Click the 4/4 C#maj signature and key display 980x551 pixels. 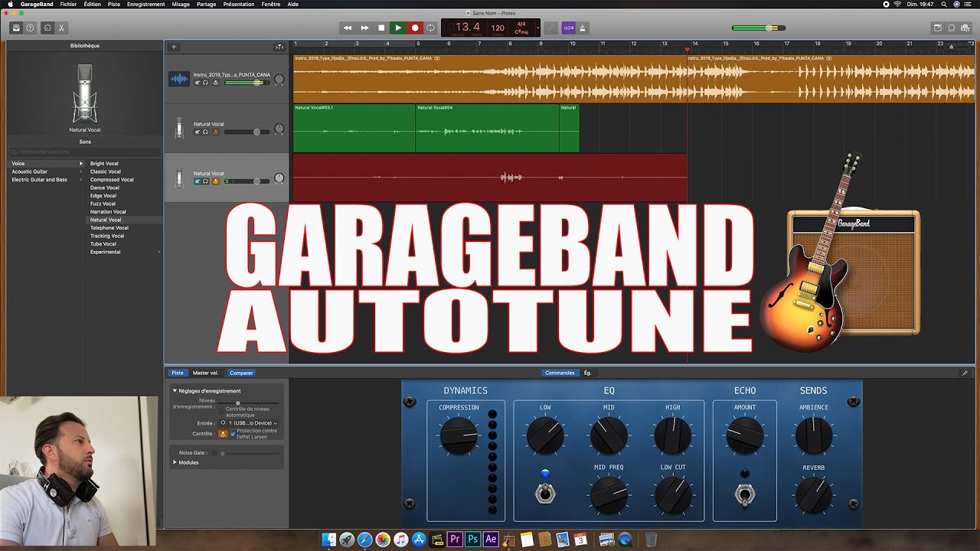pos(521,28)
